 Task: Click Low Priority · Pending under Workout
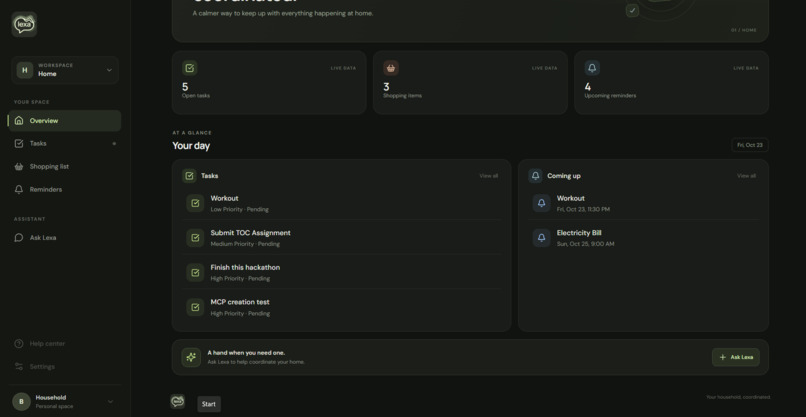[x=240, y=210]
